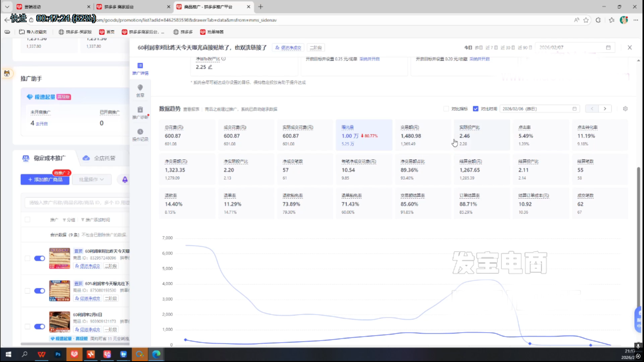This screenshot has width=644, height=362.
Task: Click the 查看报表 link
Action: click(191, 109)
